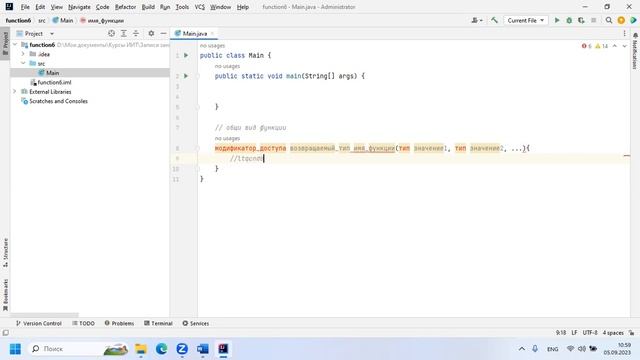The height and width of the screenshot is (360, 640).
Task: Collapse the src folder
Action: (23, 63)
